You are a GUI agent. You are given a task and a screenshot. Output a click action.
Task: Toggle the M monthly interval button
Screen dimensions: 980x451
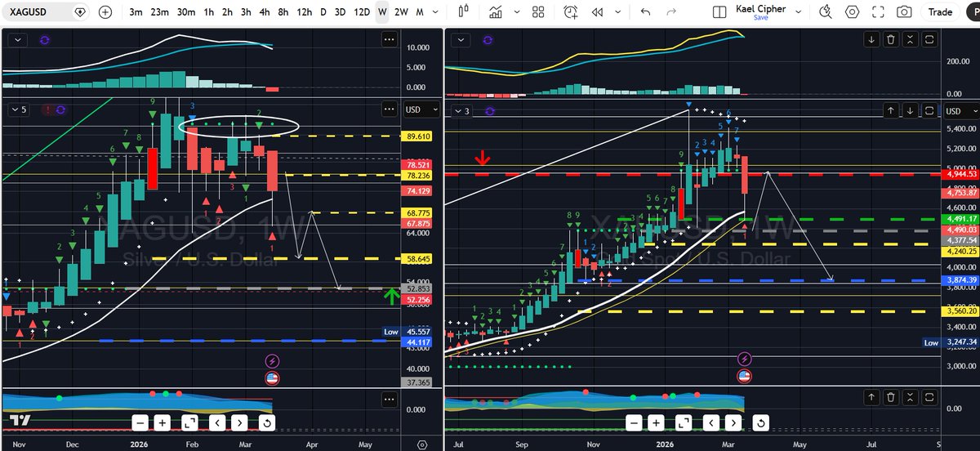(419, 12)
